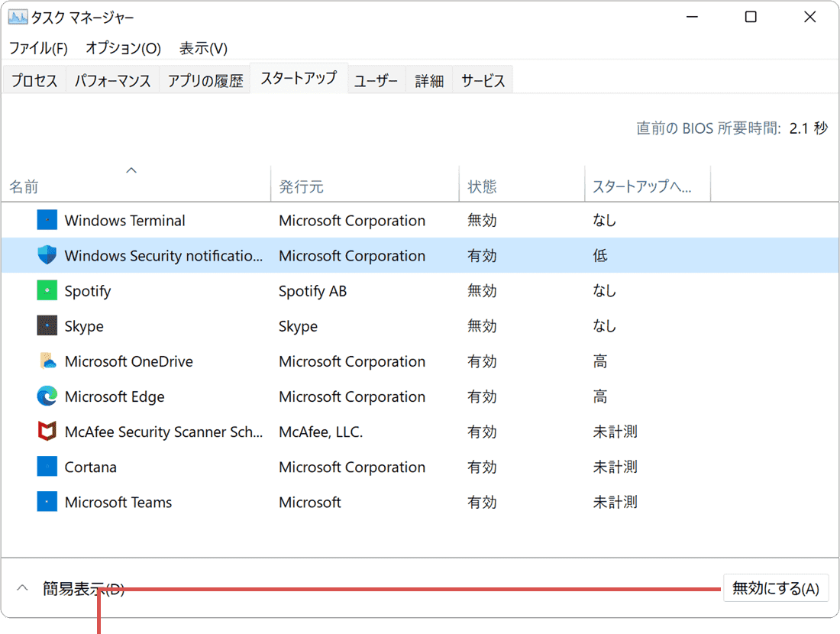Click 無効 status in Spotify row

pos(482,290)
